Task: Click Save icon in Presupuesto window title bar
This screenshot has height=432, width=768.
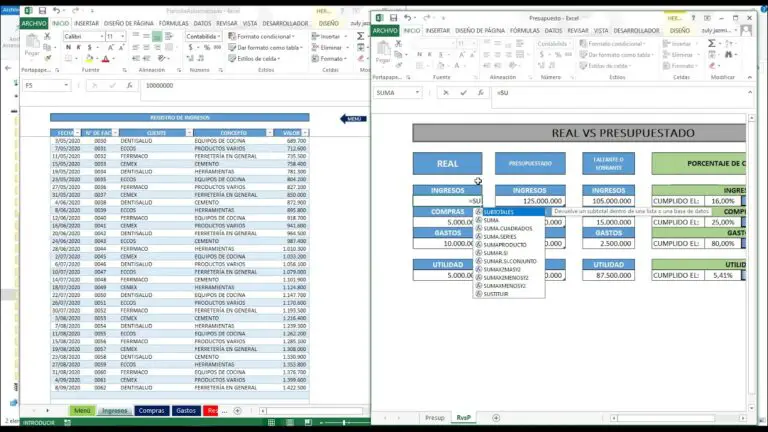Action: click(x=394, y=17)
